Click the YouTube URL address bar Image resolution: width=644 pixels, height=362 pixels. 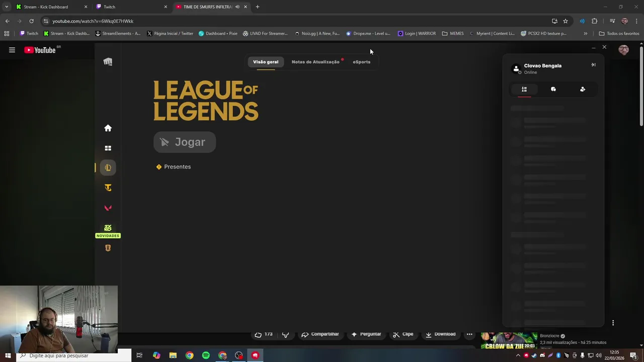click(297, 21)
